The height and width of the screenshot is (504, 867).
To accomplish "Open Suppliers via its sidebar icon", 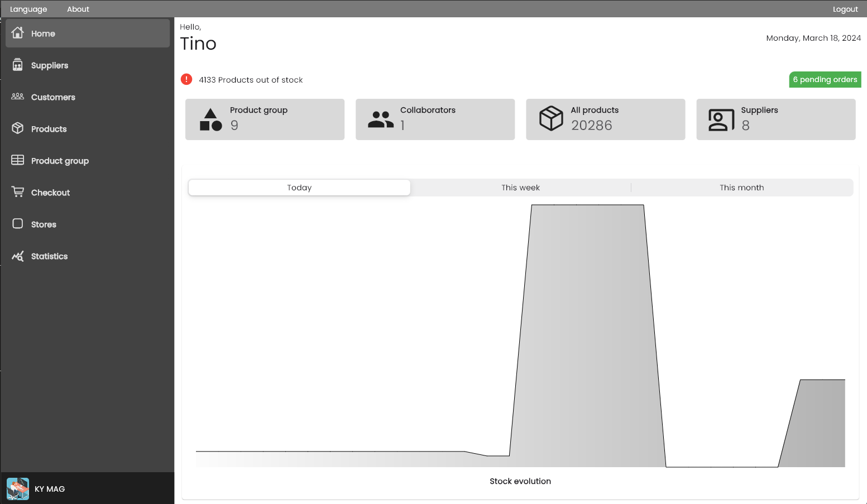I will coord(18,65).
